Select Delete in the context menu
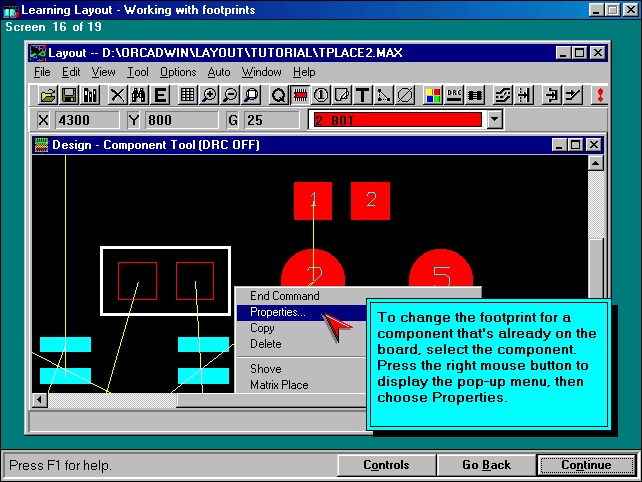 (x=265, y=344)
